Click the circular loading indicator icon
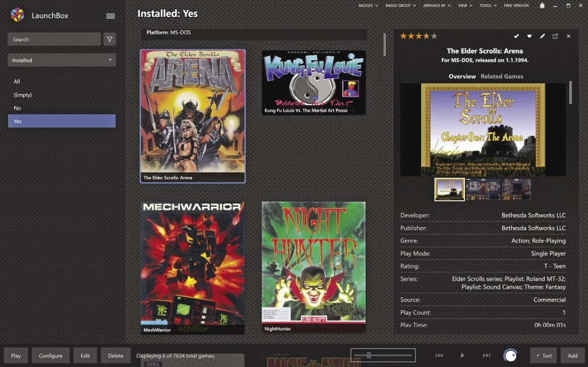 (510, 356)
